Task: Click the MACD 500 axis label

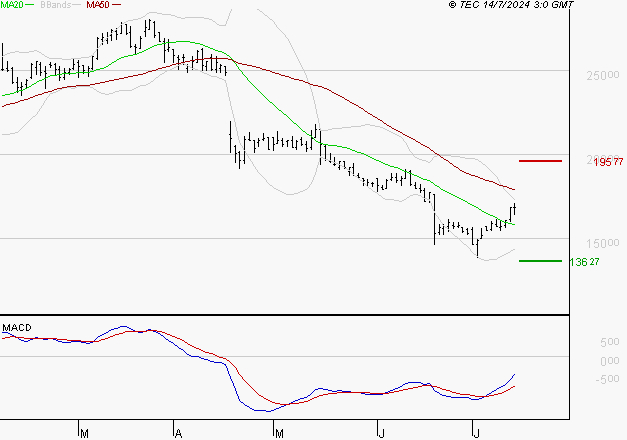Action: point(609,342)
